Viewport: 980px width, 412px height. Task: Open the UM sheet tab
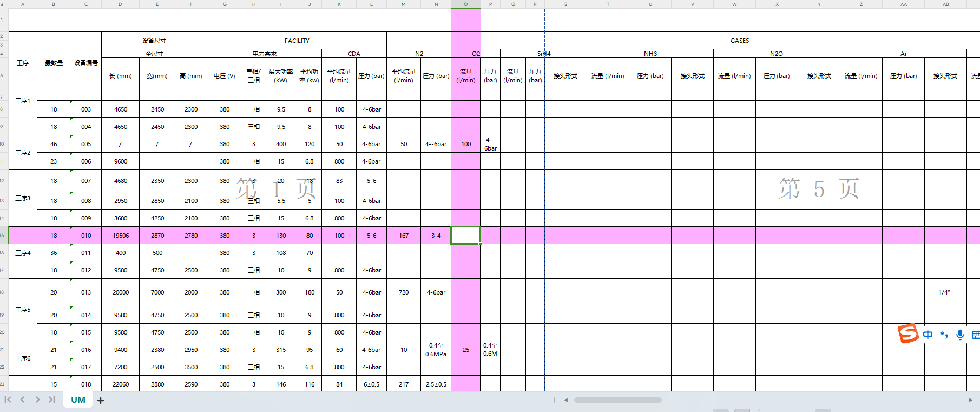click(78, 400)
